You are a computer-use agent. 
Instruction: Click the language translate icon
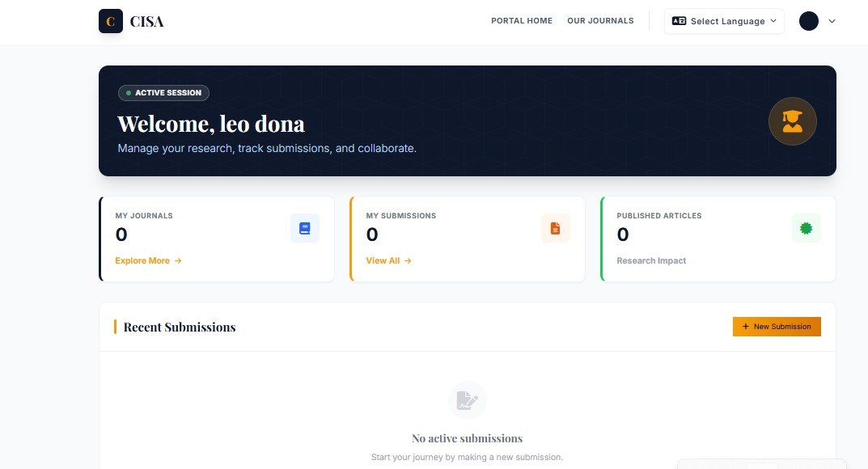(680, 21)
